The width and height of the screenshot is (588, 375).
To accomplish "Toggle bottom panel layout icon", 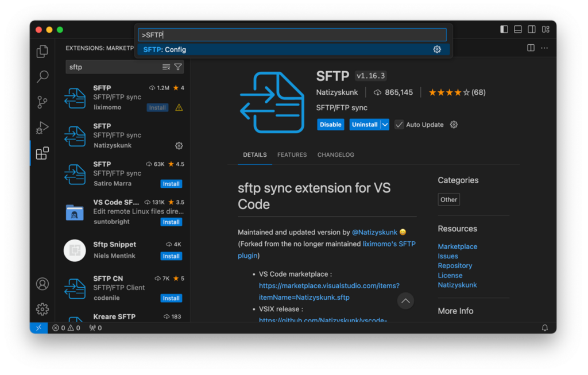I will tap(518, 29).
